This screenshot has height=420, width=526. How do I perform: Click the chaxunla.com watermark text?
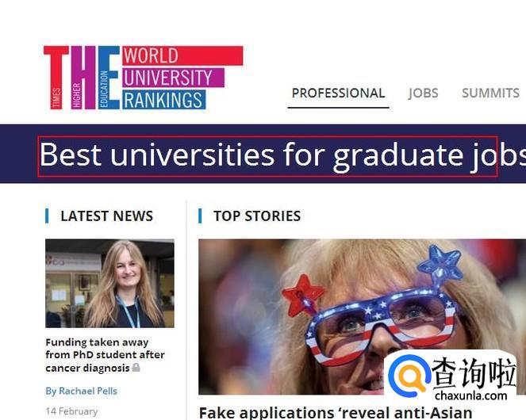coord(471,395)
